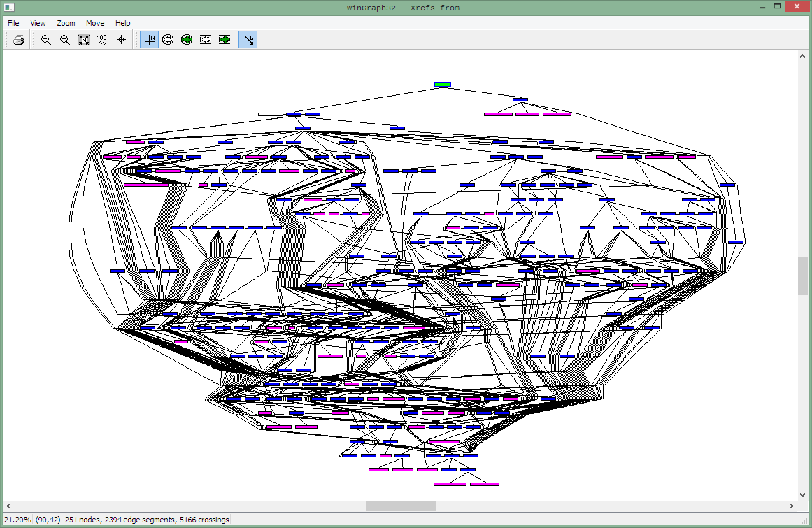Open the View menu

38,23
